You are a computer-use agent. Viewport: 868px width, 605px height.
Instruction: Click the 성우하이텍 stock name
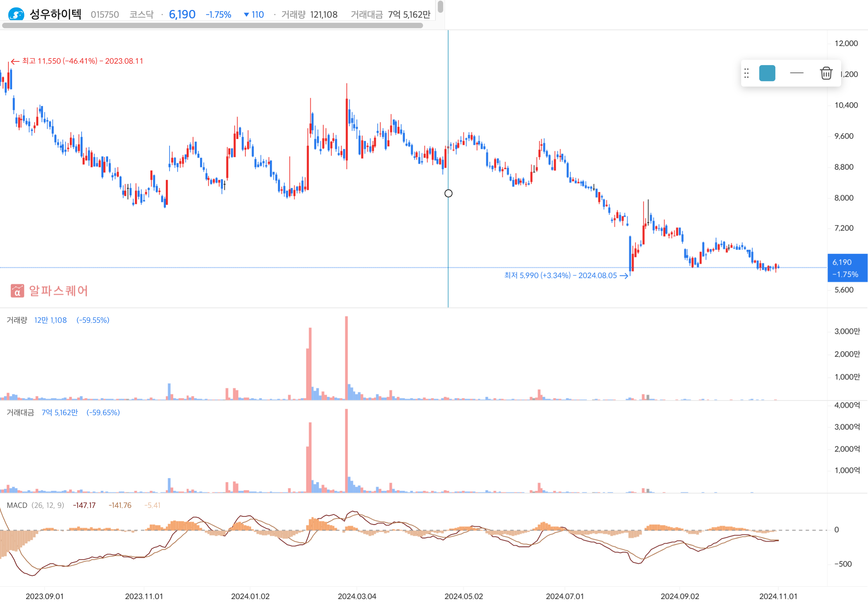[x=56, y=14]
